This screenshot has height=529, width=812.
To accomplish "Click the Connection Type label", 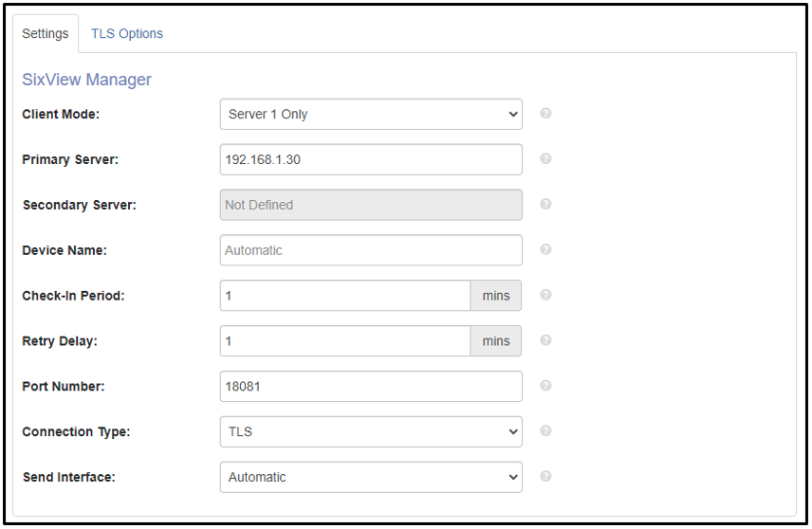I will 76,432.
